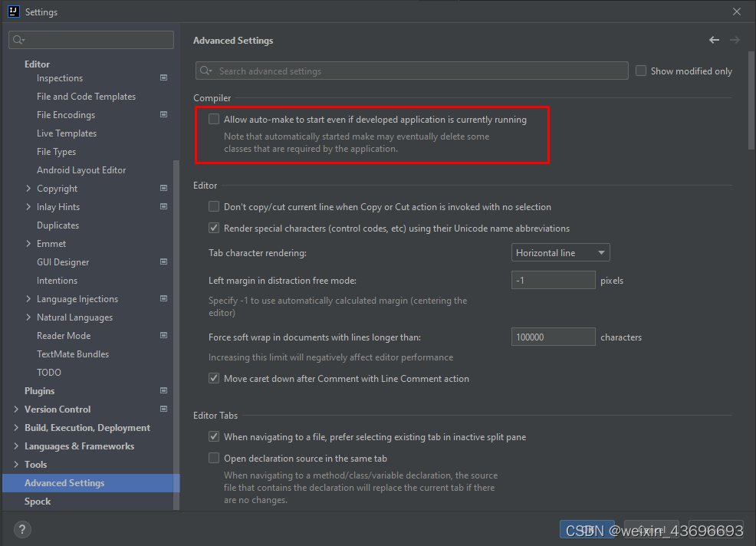
Task: Open the Spock settings page
Action: pos(38,502)
